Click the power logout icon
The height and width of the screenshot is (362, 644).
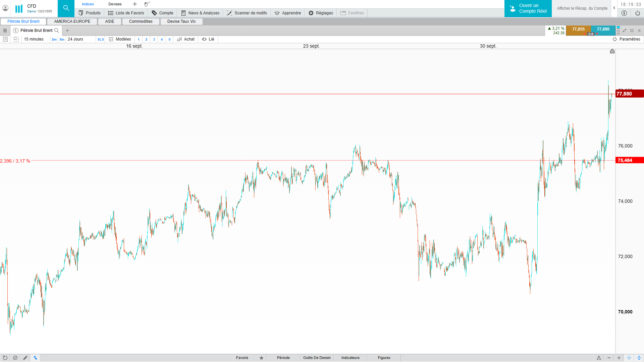tap(637, 13)
